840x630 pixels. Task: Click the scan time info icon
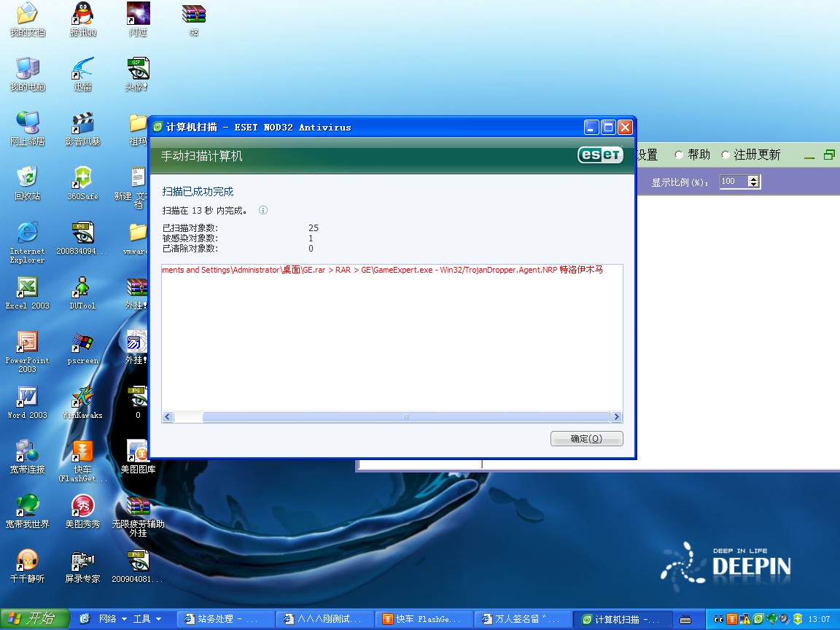(263, 210)
